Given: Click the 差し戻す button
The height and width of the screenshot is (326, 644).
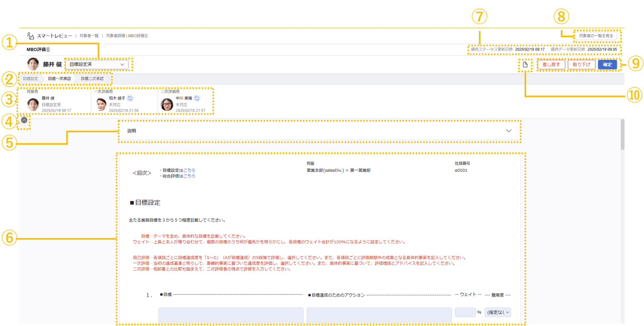Looking at the screenshot, I should tap(551, 64).
